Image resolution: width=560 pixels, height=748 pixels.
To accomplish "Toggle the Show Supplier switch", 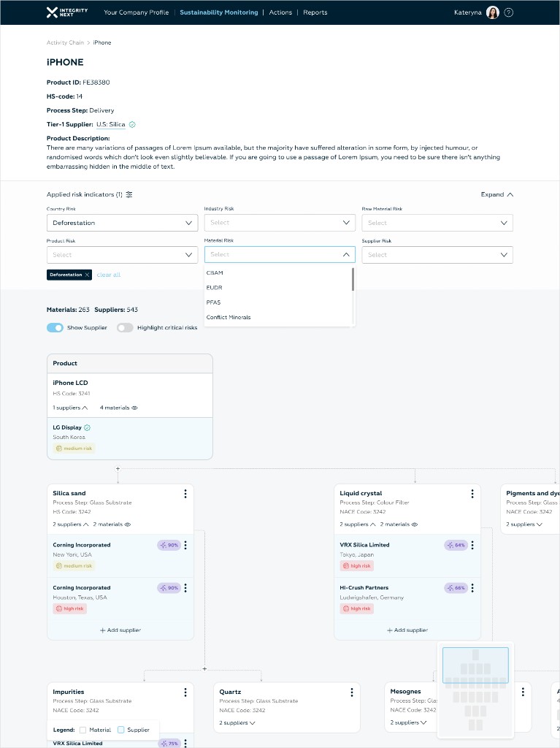I will click(x=55, y=328).
